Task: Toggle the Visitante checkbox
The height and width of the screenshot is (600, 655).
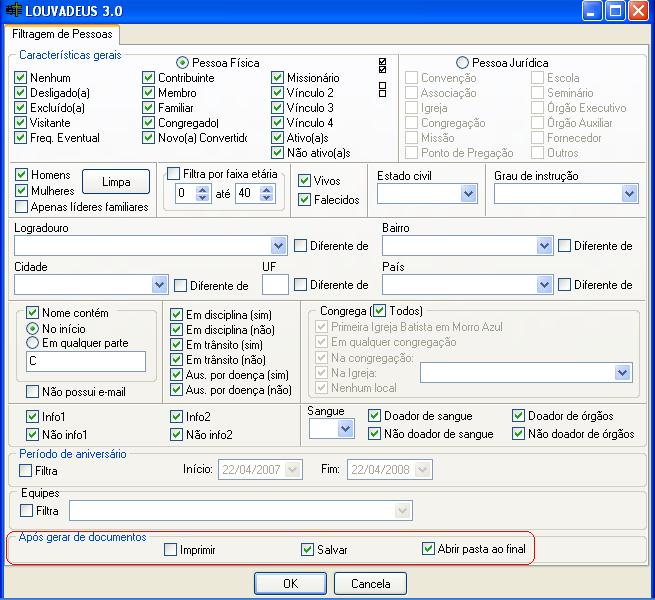Action: (x=20, y=123)
